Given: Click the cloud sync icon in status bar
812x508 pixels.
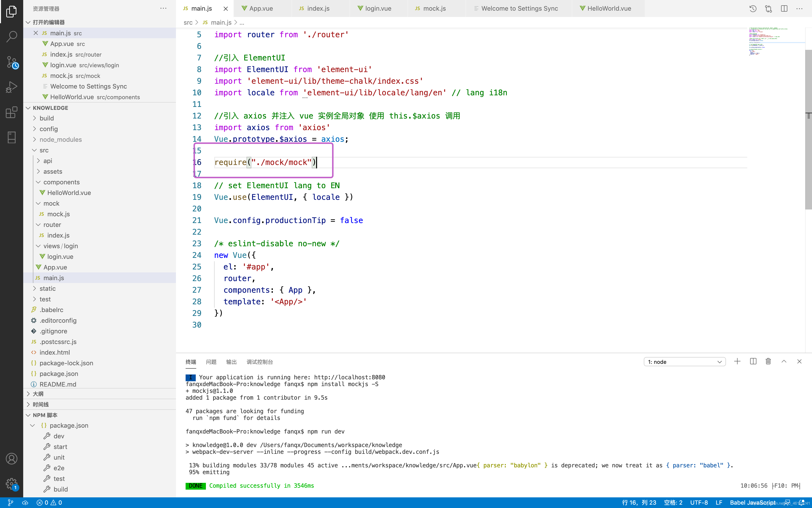Looking at the screenshot, I should (x=25, y=503).
